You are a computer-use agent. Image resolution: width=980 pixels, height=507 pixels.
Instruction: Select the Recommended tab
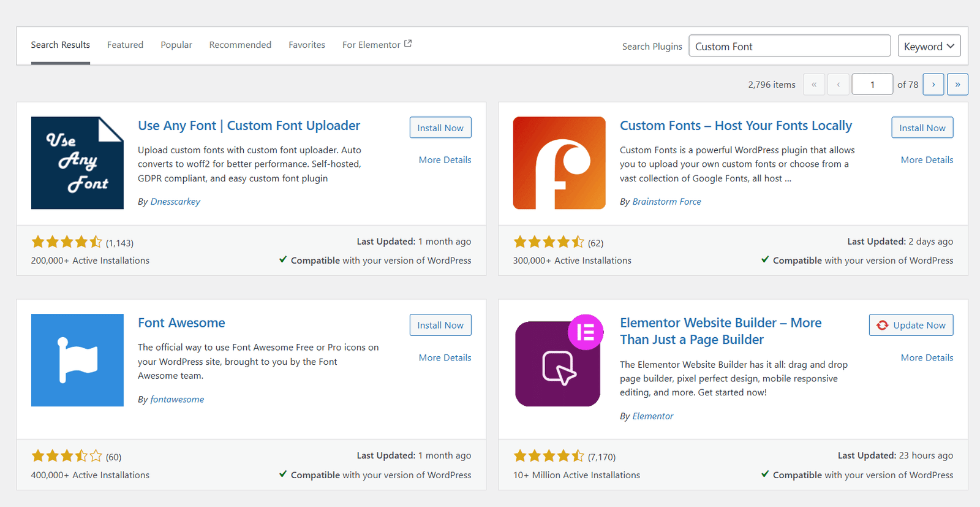[240, 45]
